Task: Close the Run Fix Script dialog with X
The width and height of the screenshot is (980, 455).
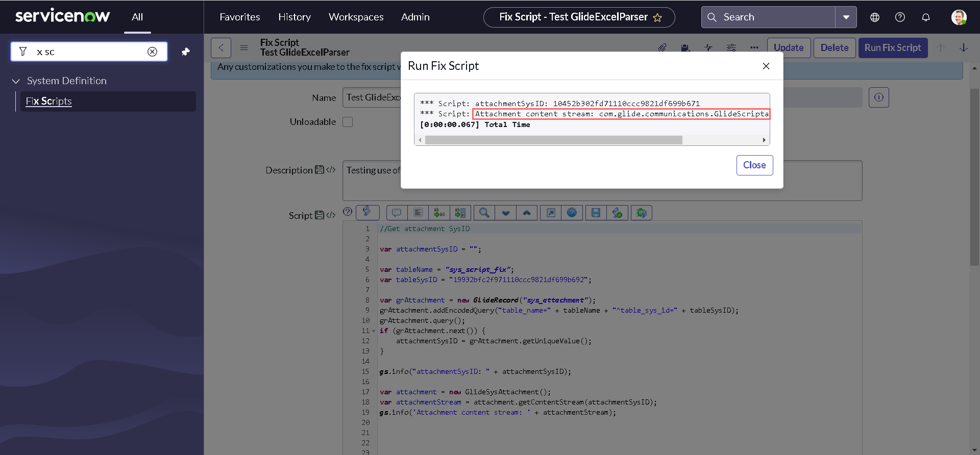Action: tap(766, 66)
